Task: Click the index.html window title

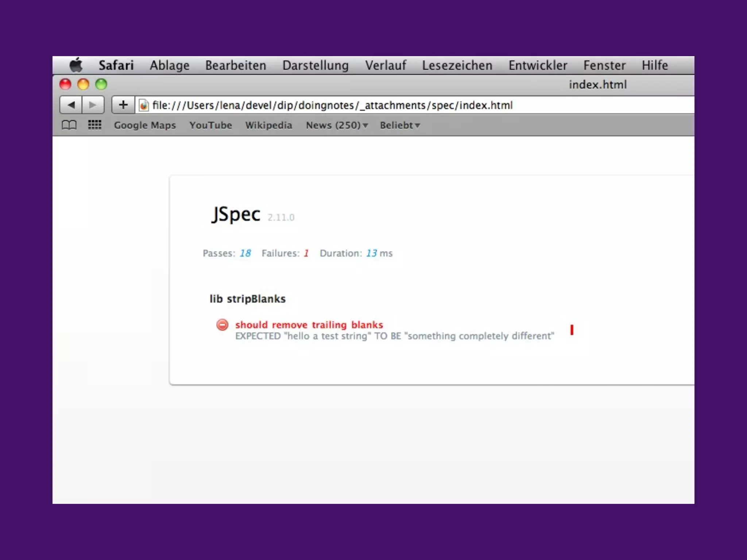Action: click(x=597, y=85)
